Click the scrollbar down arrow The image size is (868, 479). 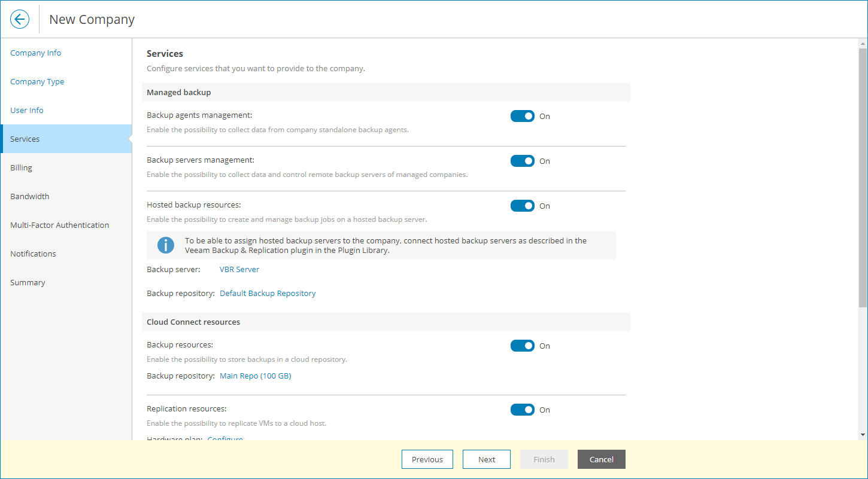[863, 435]
